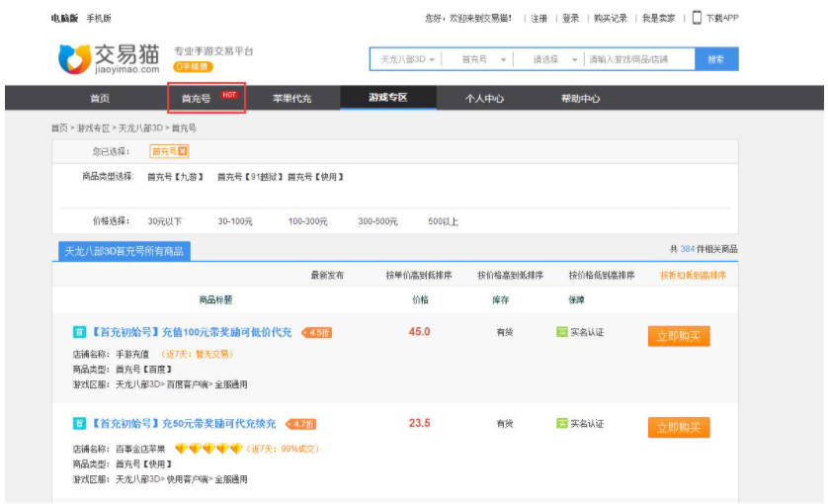The height and width of the screenshot is (504, 828).
Task: Switch to 手机版 view
Action: pyautogui.click(x=99, y=19)
